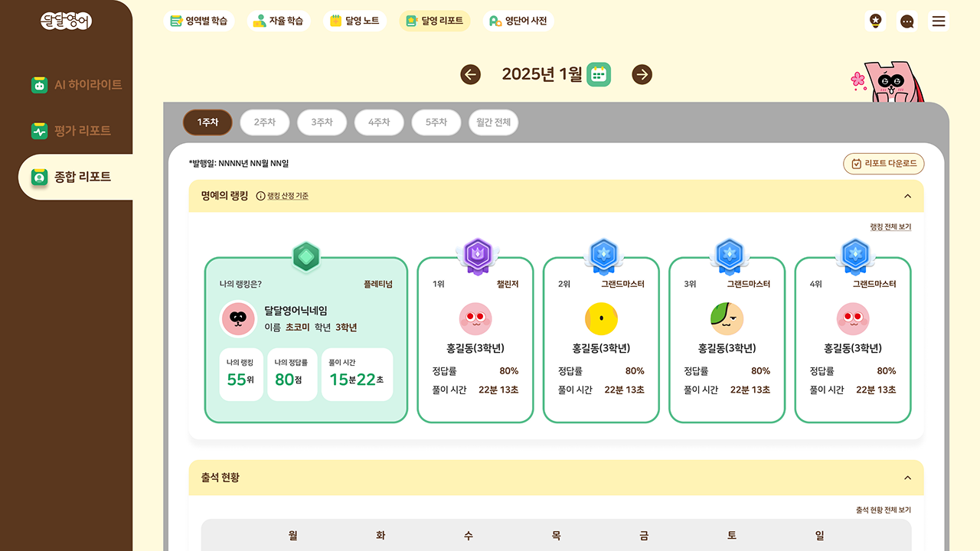Select the 월간 전체 tab

coord(493,122)
